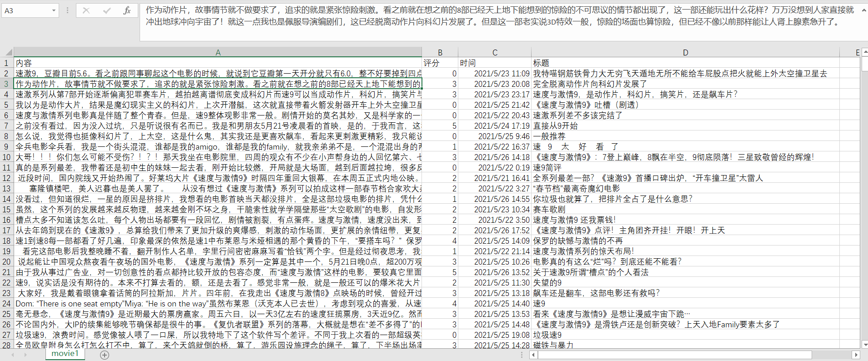
Task: Add a new sheet with plus button
Action: (x=105, y=355)
